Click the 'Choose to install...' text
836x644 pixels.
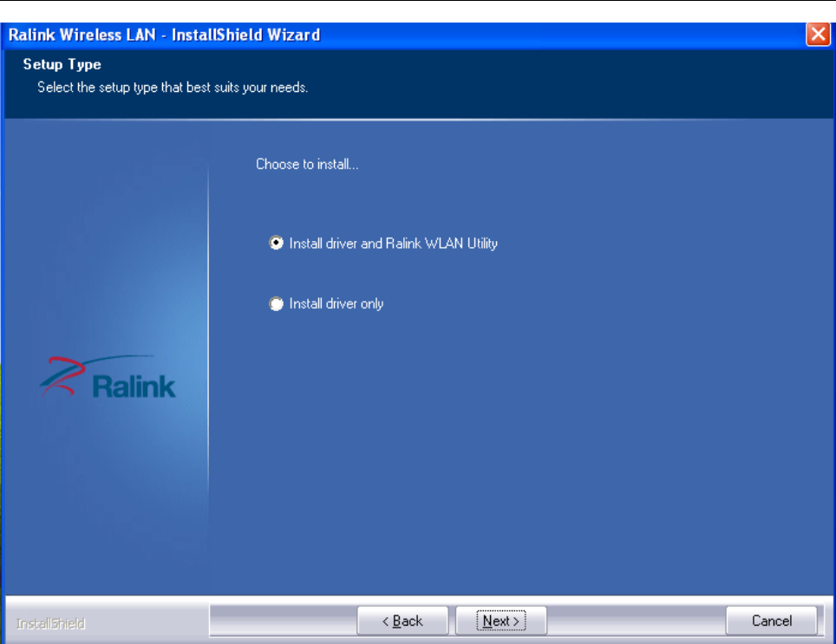pyautogui.click(x=307, y=164)
